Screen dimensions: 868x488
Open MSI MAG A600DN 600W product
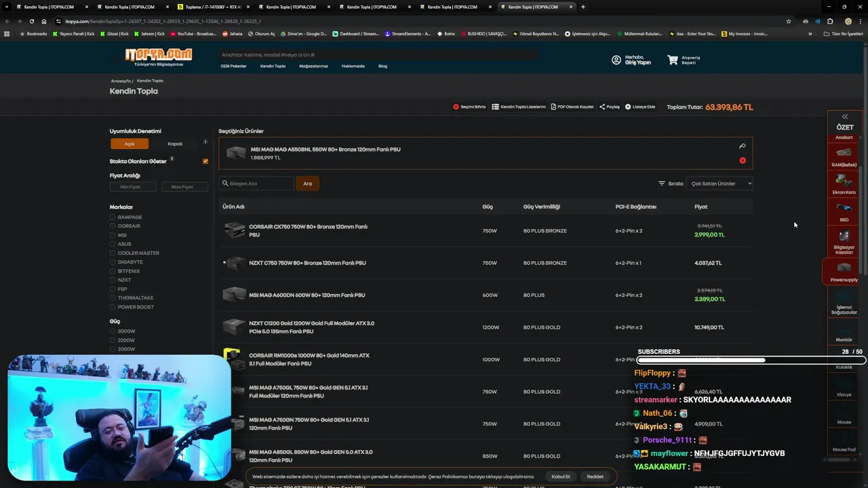coord(307,296)
